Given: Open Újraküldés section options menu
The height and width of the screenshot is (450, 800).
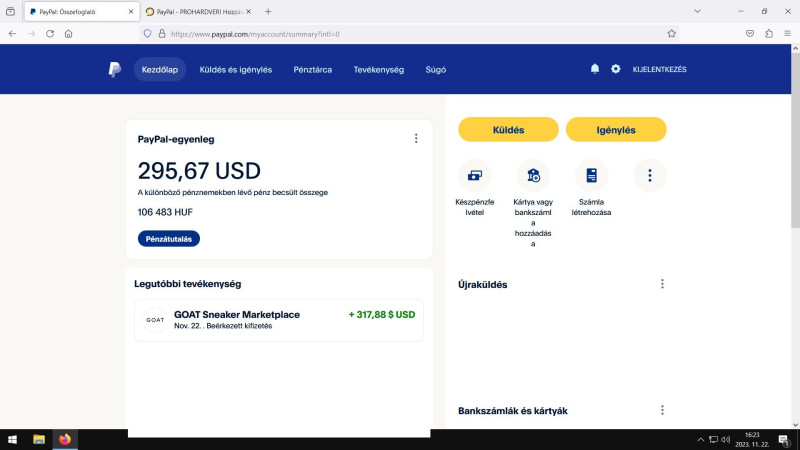Looking at the screenshot, I should [x=662, y=284].
